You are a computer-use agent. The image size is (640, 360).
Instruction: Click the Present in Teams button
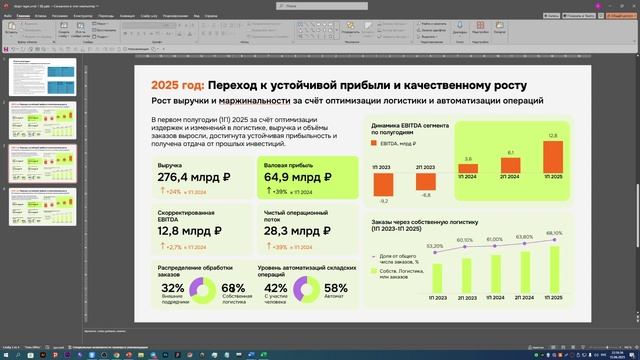point(579,16)
